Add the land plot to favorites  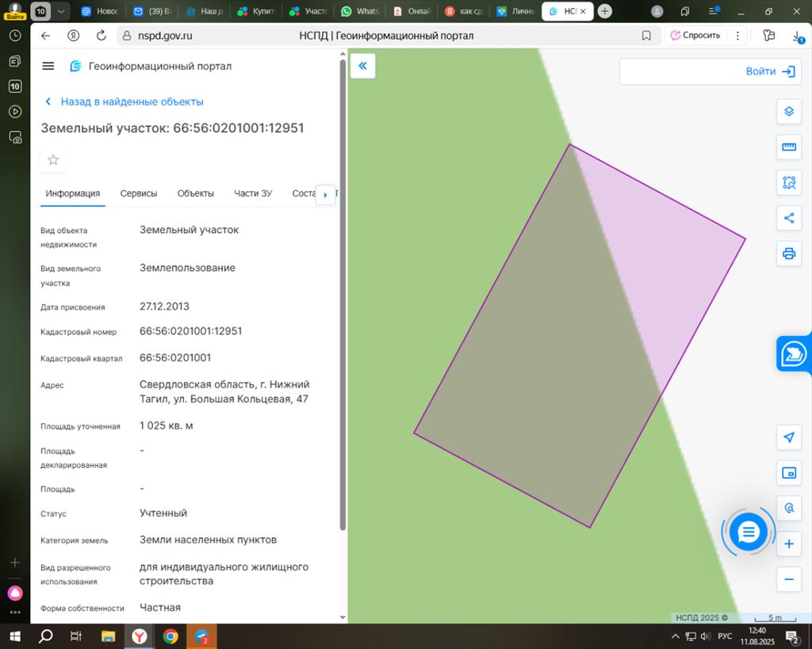pyautogui.click(x=53, y=160)
